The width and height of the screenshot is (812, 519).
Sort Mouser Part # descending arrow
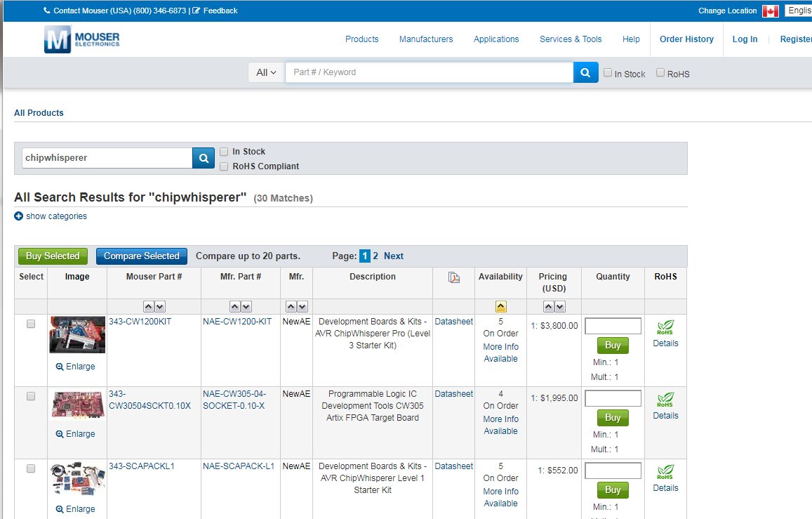point(160,307)
